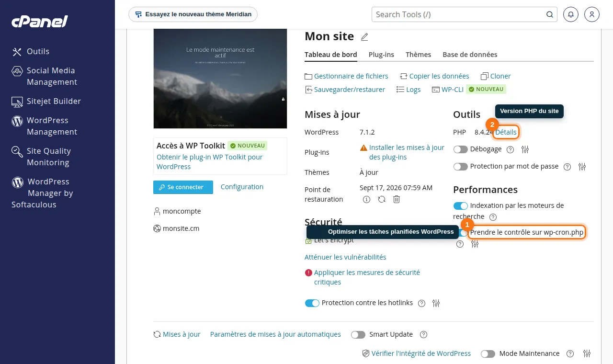Click the pencil icon beside Mon site
613x364 pixels.
364,37
